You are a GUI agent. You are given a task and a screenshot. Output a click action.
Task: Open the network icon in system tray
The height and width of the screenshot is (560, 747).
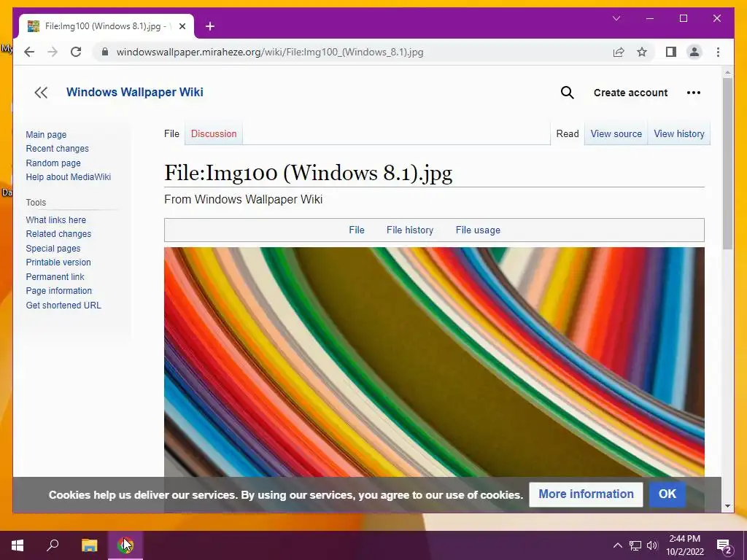click(x=635, y=545)
